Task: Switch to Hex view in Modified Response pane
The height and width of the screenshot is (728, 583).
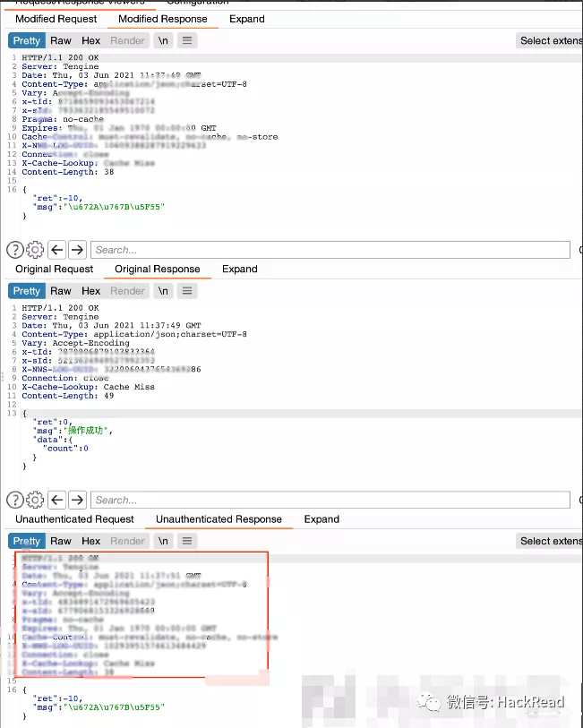Action: [x=91, y=41]
